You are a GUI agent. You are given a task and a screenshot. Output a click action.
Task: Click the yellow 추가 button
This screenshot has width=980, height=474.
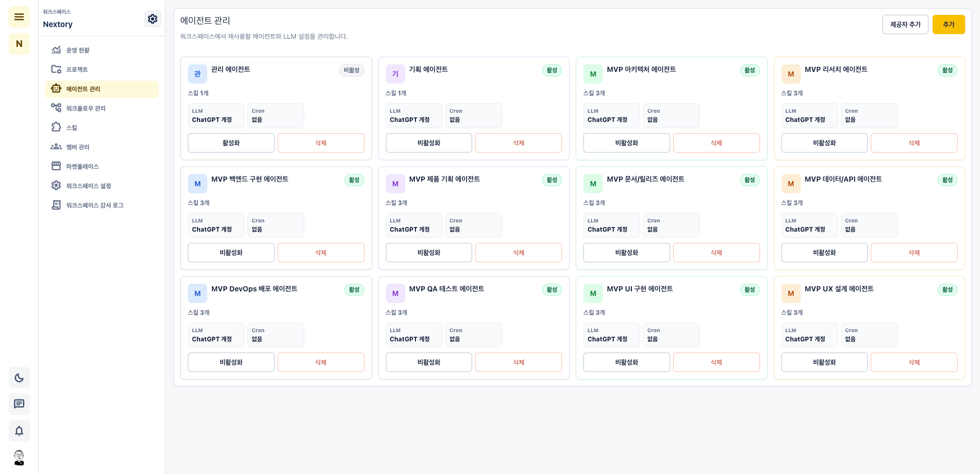[x=949, y=24]
